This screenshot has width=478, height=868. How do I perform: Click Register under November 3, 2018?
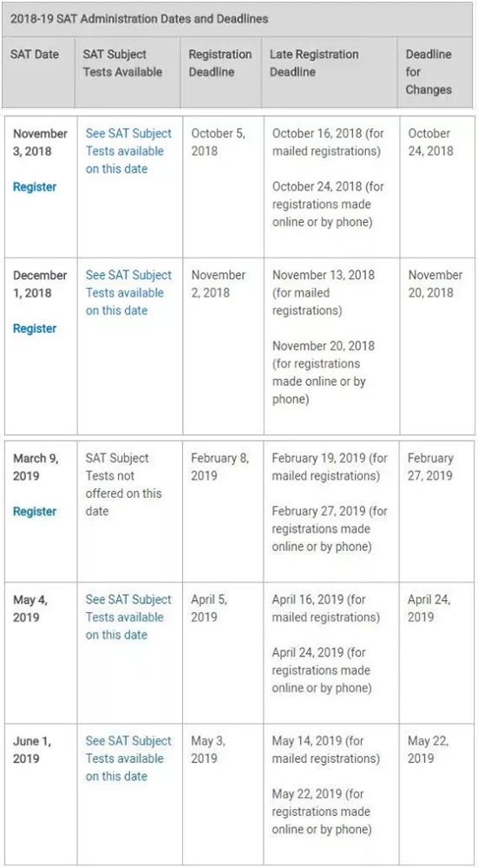35,187
